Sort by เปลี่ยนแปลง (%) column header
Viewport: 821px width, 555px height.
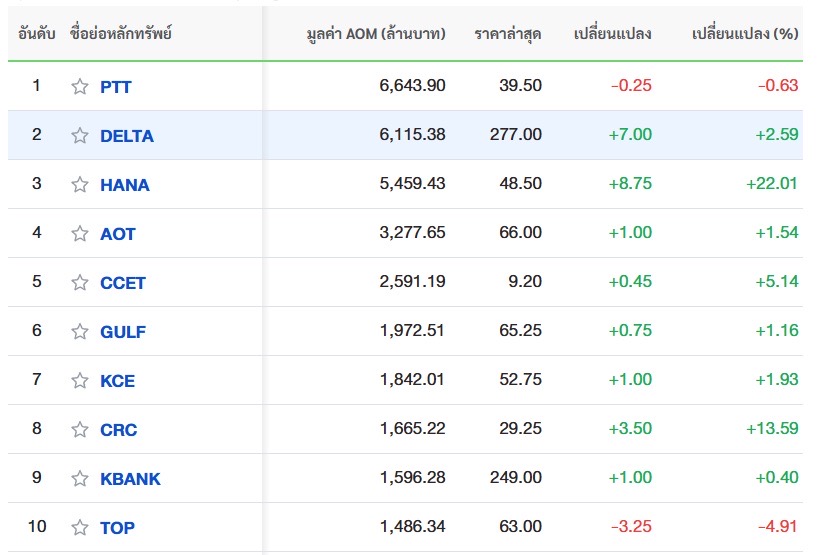[745, 34]
